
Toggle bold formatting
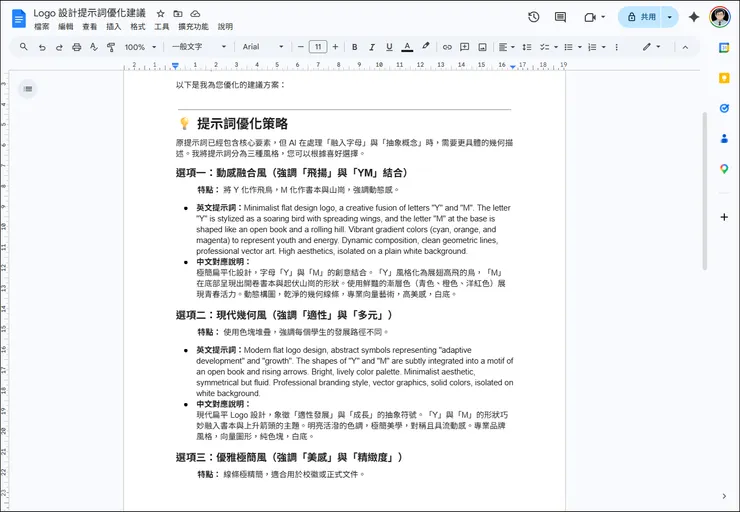click(354, 47)
